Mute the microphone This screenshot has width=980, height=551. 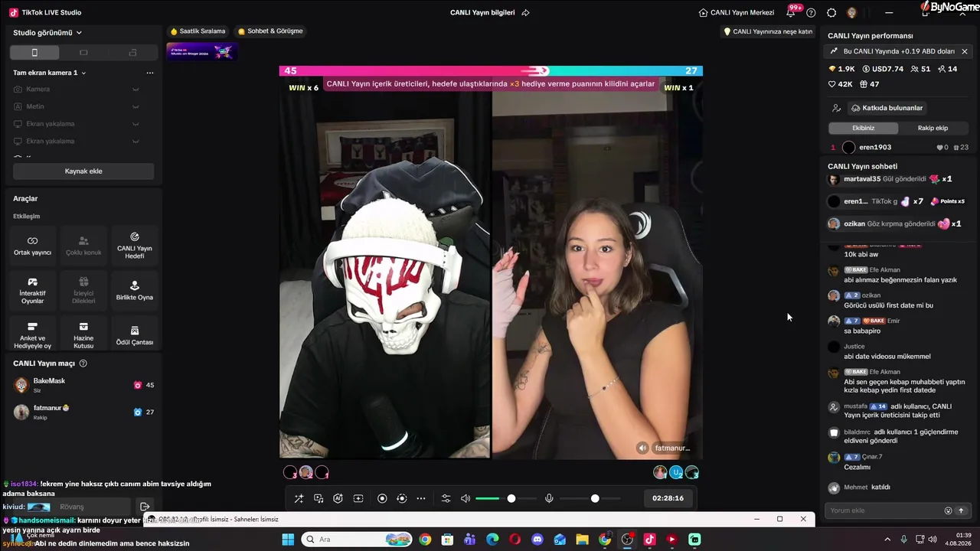coord(549,498)
